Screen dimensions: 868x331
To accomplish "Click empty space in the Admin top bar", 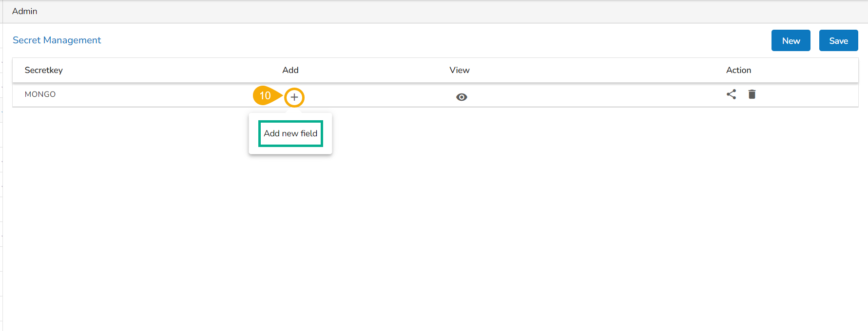I will point(439,11).
